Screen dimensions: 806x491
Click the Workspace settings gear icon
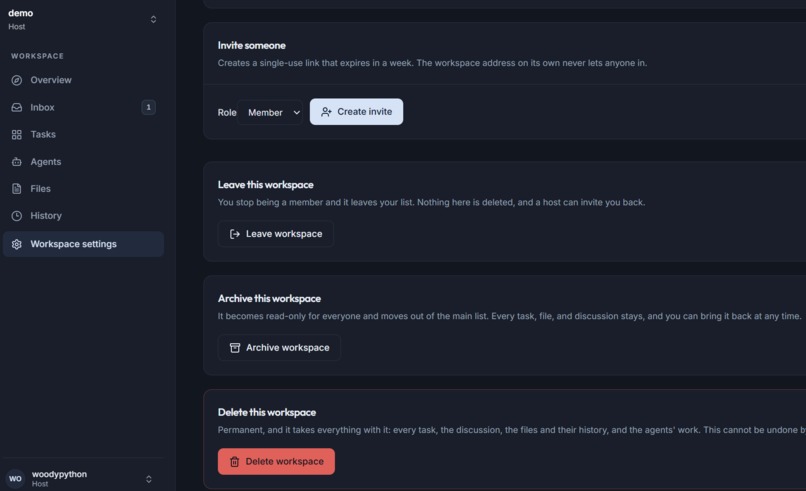click(16, 244)
